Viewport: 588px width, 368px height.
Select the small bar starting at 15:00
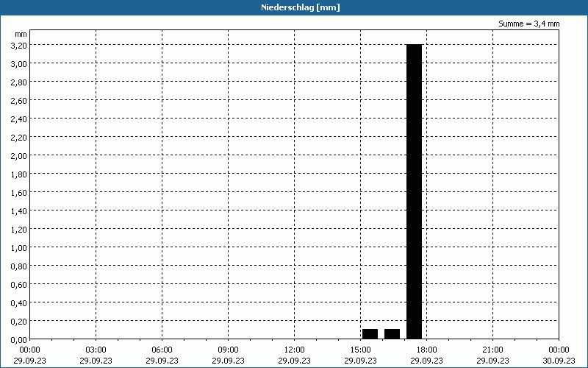pyautogui.click(x=370, y=334)
